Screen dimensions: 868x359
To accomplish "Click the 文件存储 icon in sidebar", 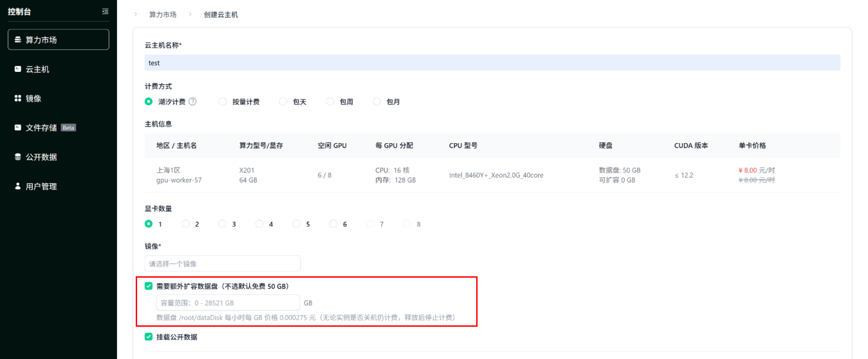I will 18,128.
